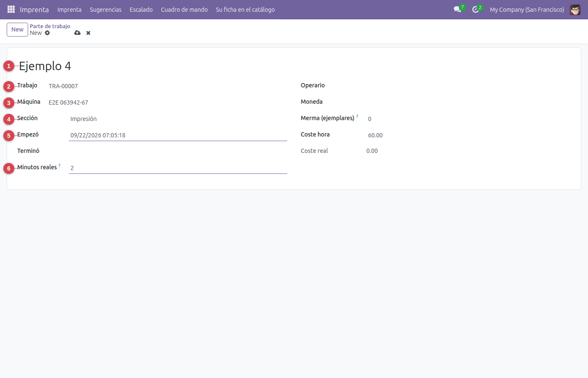
Task: Open the Sugerencias menu
Action: point(105,9)
